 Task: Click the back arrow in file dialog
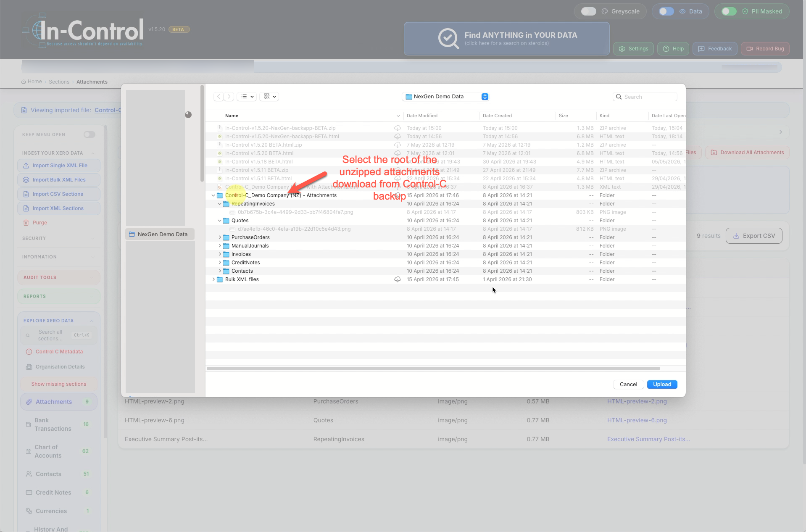pos(219,97)
